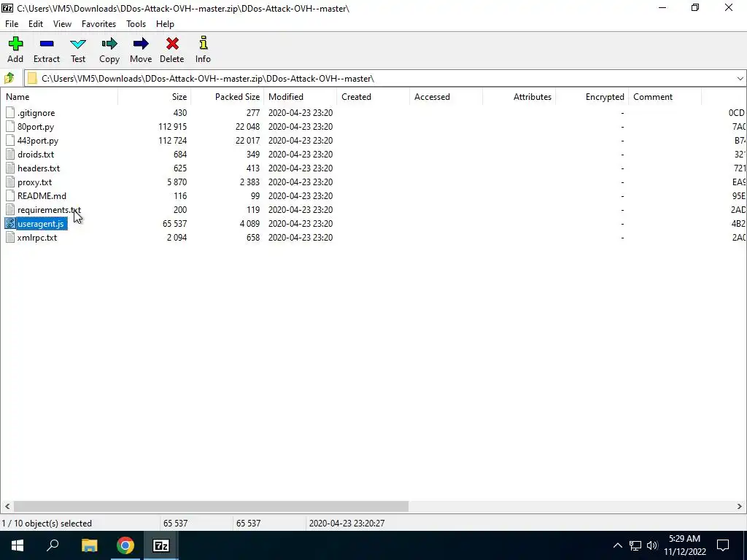Viewport: 747px width, 560px height.
Task: Show hidden system tray icons chevron
Action: click(617, 545)
